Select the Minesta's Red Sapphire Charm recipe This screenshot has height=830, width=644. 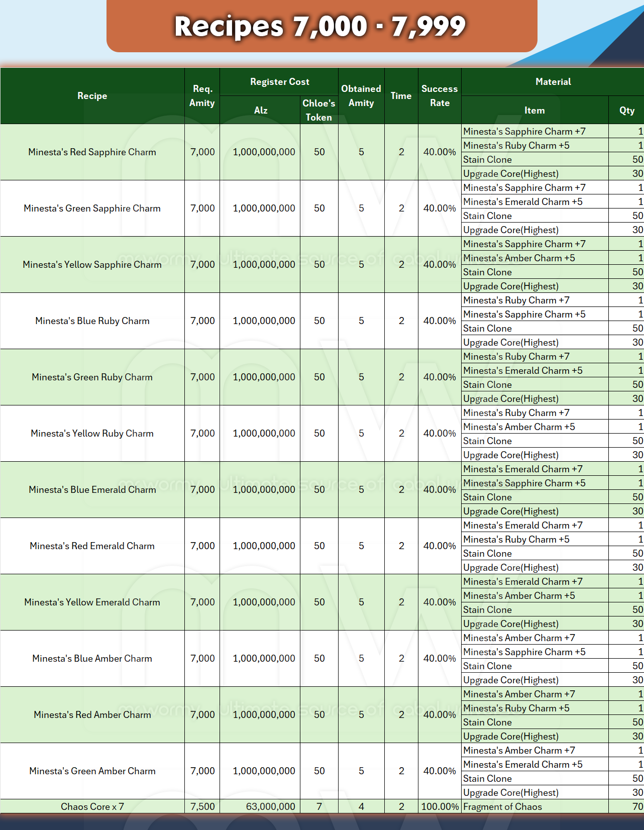coord(92,152)
